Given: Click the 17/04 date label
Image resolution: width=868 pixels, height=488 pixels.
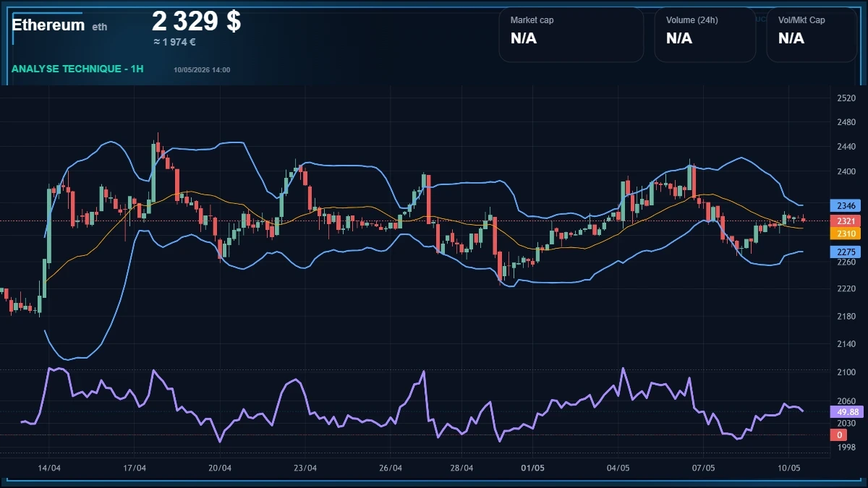Looking at the screenshot, I should [x=135, y=468].
